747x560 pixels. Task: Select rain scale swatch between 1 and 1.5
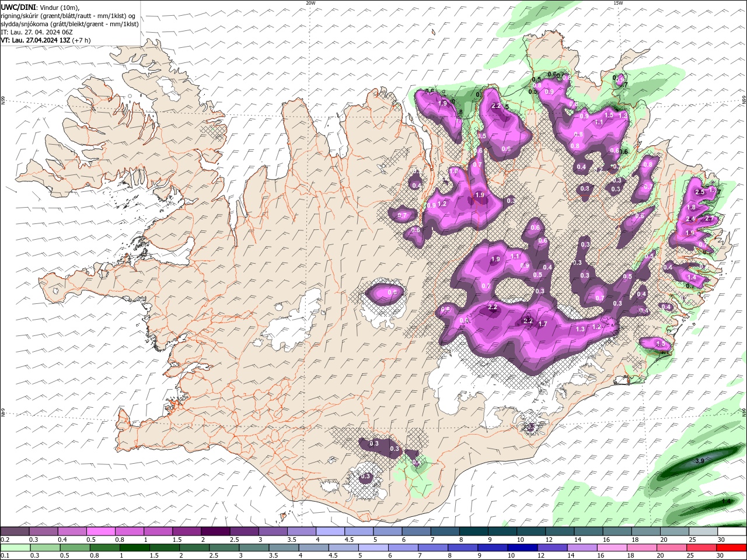pyautogui.click(x=135, y=548)
